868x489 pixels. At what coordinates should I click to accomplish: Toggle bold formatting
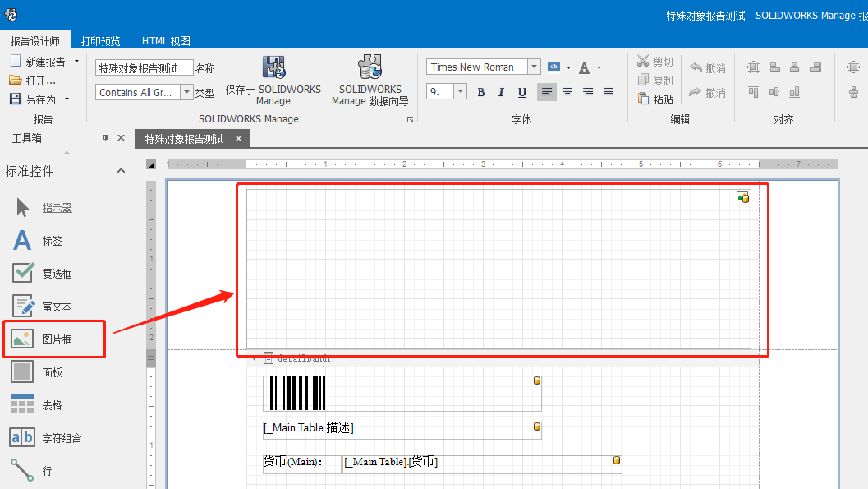point(481,92)
